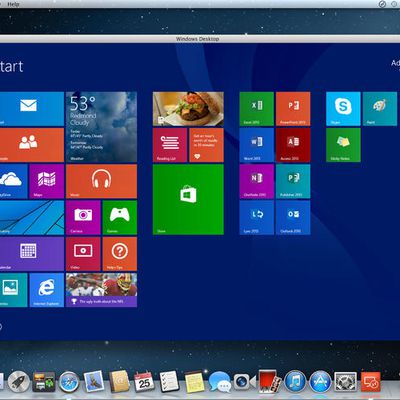
Task: Open the NFL sports news tile
Action: coord(101,290)
